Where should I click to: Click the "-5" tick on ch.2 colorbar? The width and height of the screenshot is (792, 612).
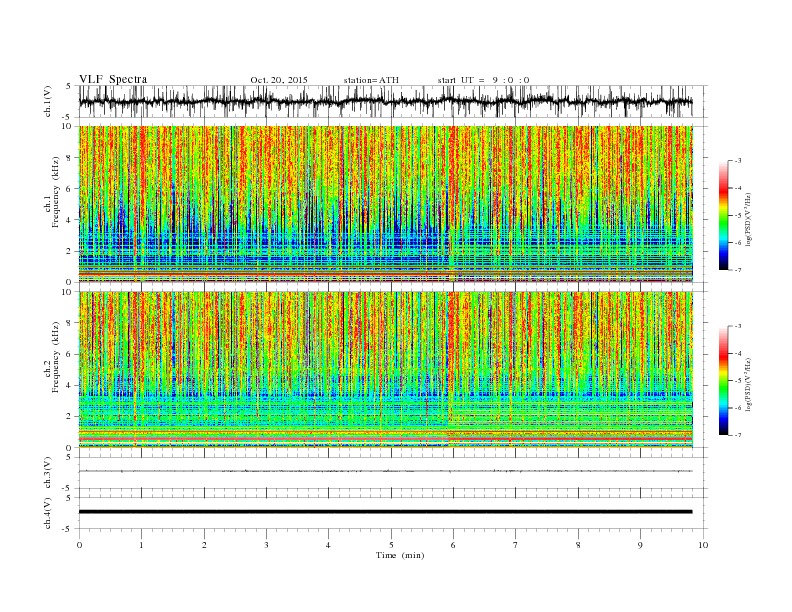click(x=738, y=380)
